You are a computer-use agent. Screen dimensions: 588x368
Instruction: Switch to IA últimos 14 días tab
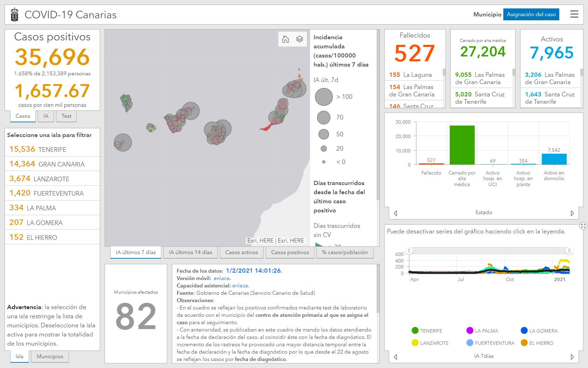click(190, 252)
